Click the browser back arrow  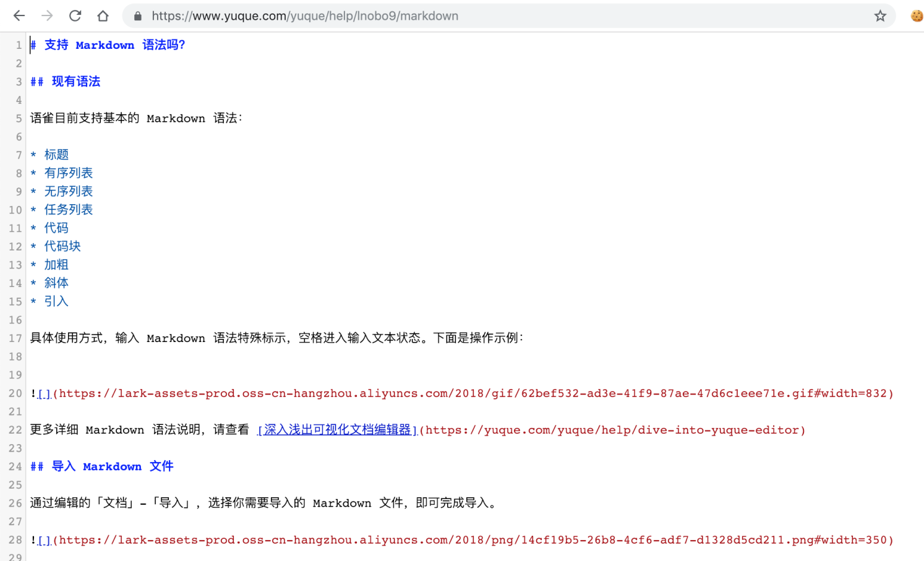[19, 16]
